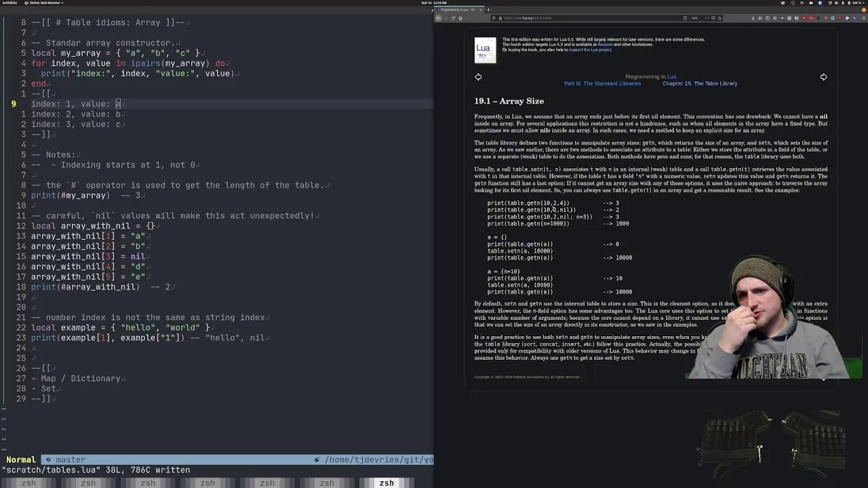Open the 'Lua' link in page header
This screenshot has width=868, height=488.
671,77
